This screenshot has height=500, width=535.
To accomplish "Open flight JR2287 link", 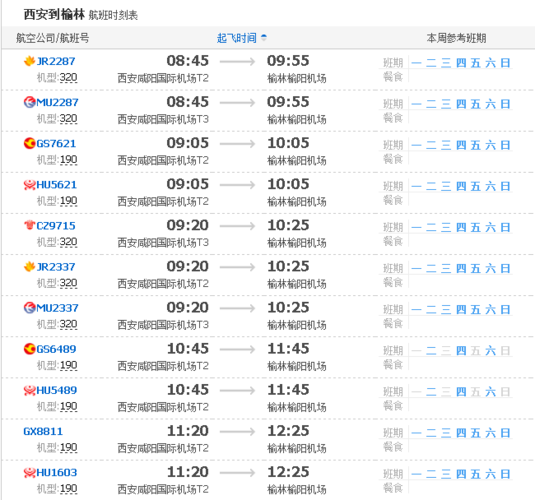I will 56,61.
